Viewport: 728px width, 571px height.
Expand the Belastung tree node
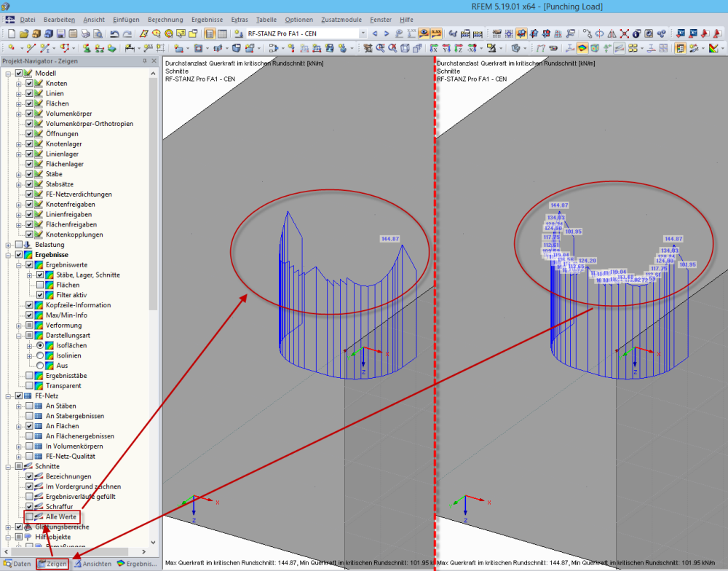pyautogui.click(x=8, y=245)
